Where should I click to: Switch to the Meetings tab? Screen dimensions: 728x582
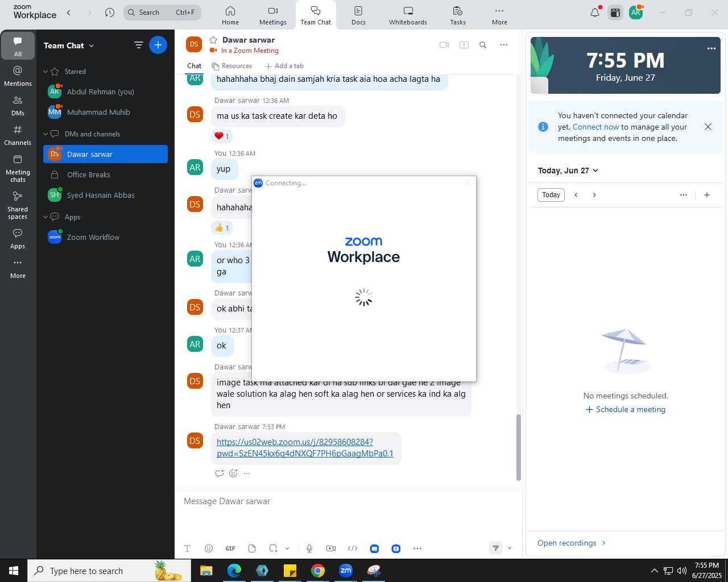coord(273,15)
